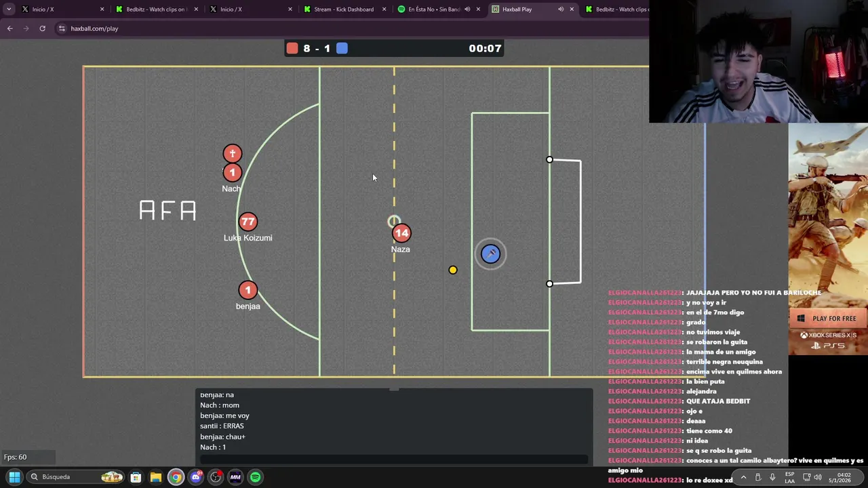Switch to Stream - Kick Dashboard tab

344,9
